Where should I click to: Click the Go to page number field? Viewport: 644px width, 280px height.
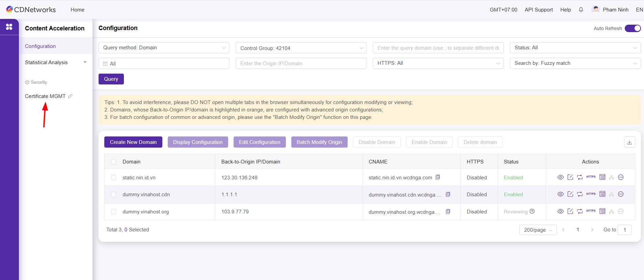click(x=625, y=230)
